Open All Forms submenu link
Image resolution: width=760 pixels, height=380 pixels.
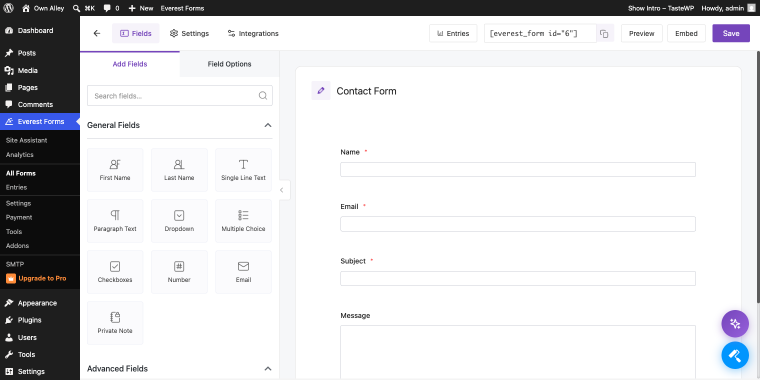(x=21, y=173)
